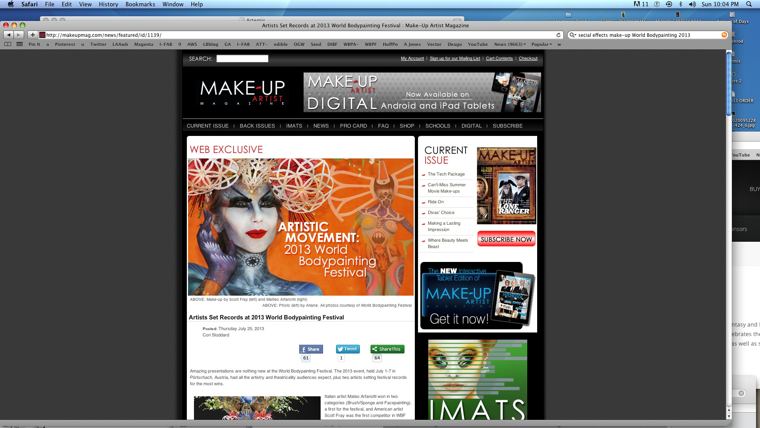The image size is (760, 428).
Task: Click the menu bar clock Sun 10:04 PM
Action: 720,4
